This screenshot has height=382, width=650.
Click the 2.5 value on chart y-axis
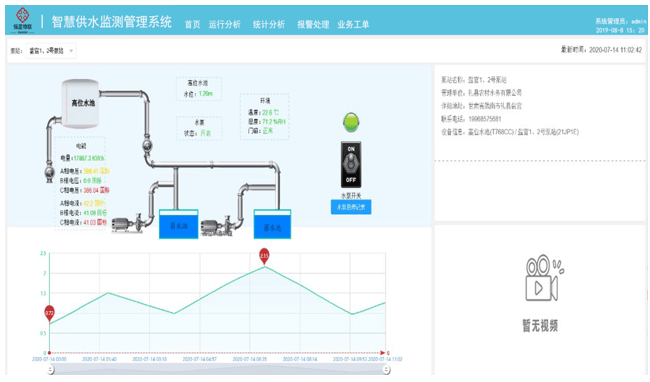click(43, 253)
